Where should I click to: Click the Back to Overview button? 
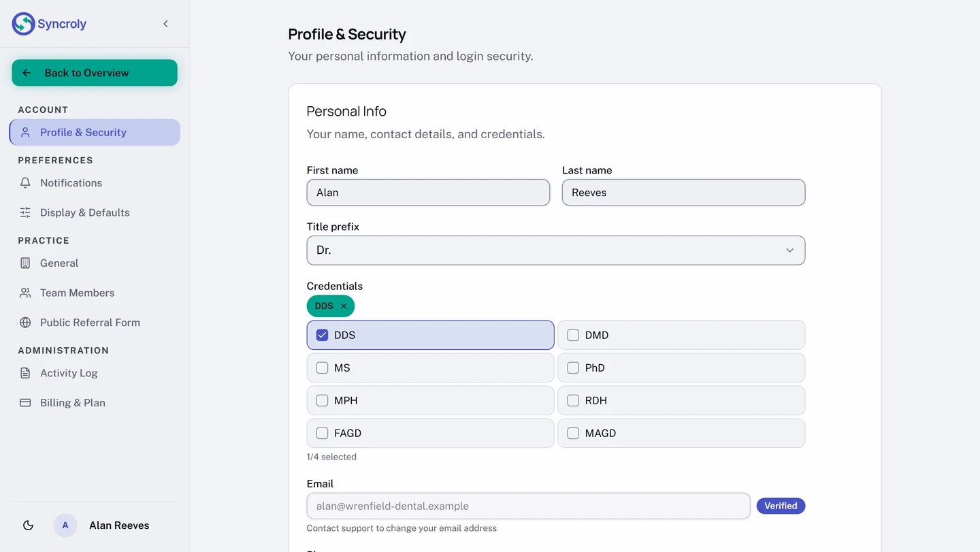(x=95, y=73)
